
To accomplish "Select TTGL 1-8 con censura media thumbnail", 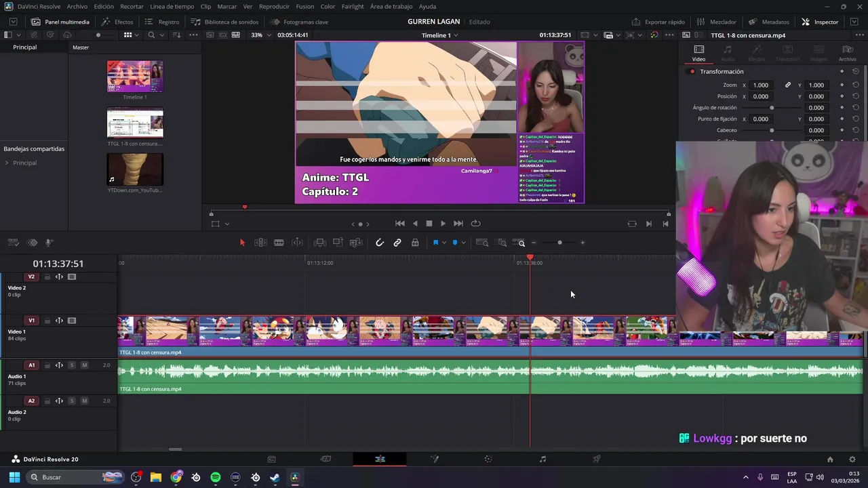I will point(135,123).
